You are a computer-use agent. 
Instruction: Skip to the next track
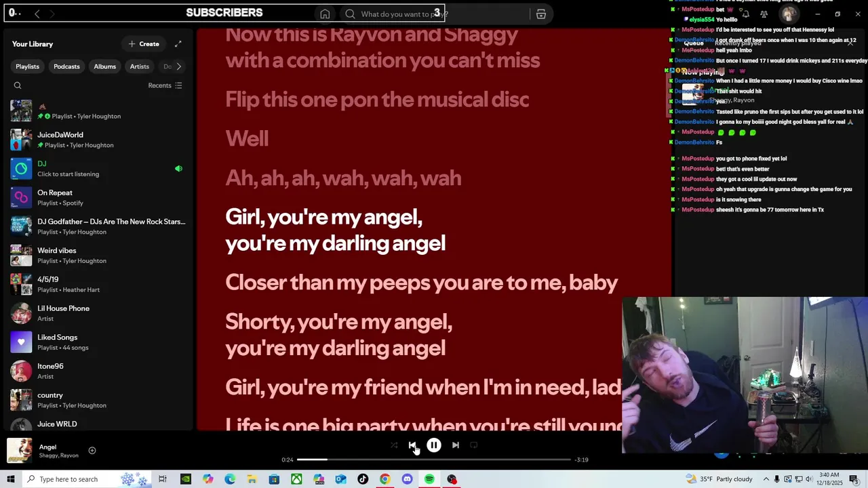tap(456, 445)
